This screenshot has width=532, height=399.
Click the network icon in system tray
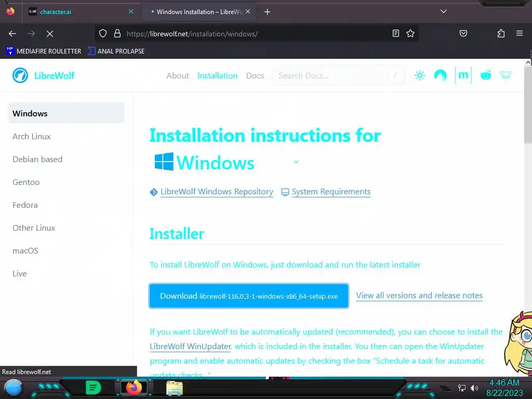click(x=461, y=388)
